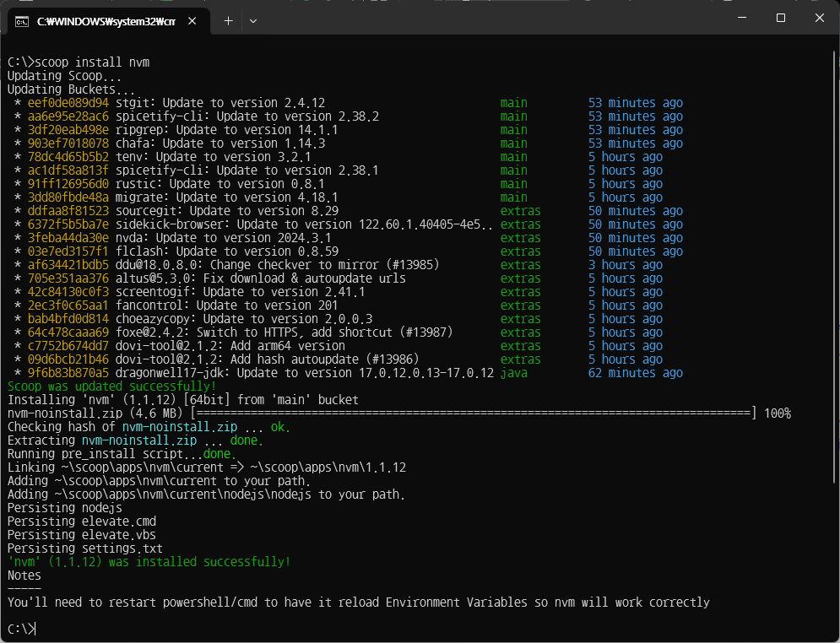This screenshot has width=840, height=643.
Task: Click commit hash ddfaa8f81523
Action: click(68, 211)
